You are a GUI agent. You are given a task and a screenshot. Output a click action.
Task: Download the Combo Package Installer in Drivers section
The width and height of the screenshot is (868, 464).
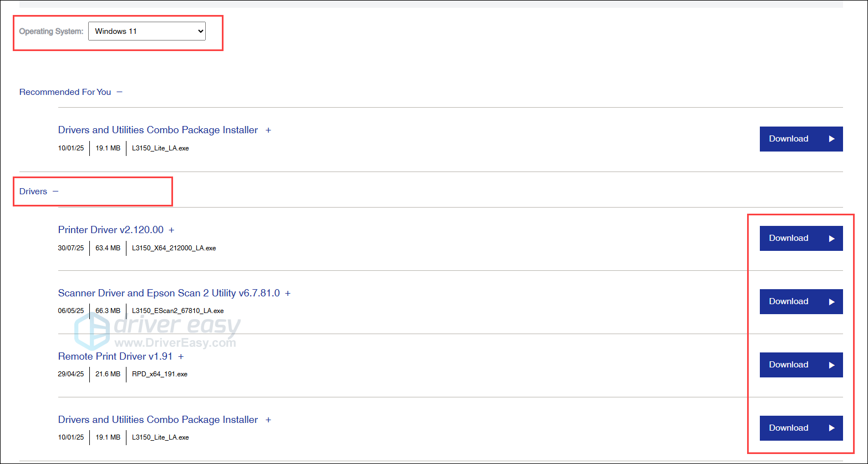(800, 428)
